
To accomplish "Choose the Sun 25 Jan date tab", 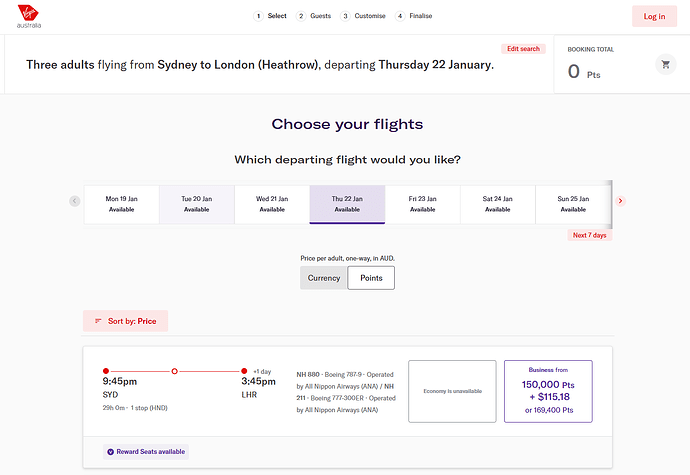I will 573,204.
